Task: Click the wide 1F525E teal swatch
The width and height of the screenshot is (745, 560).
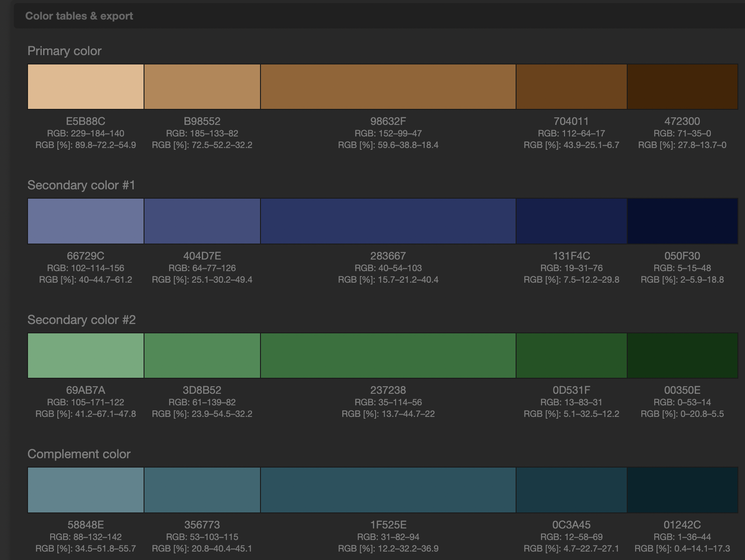Action: (x=388, y=490)
